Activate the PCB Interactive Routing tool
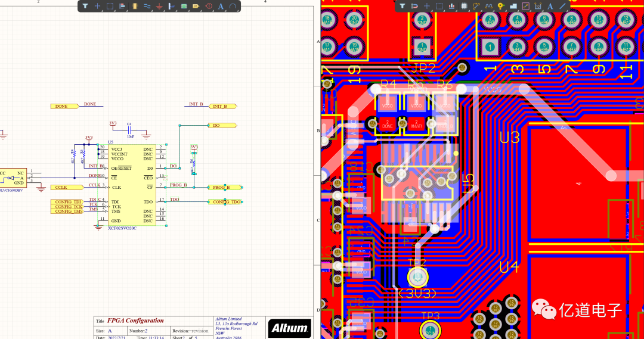 476,6
